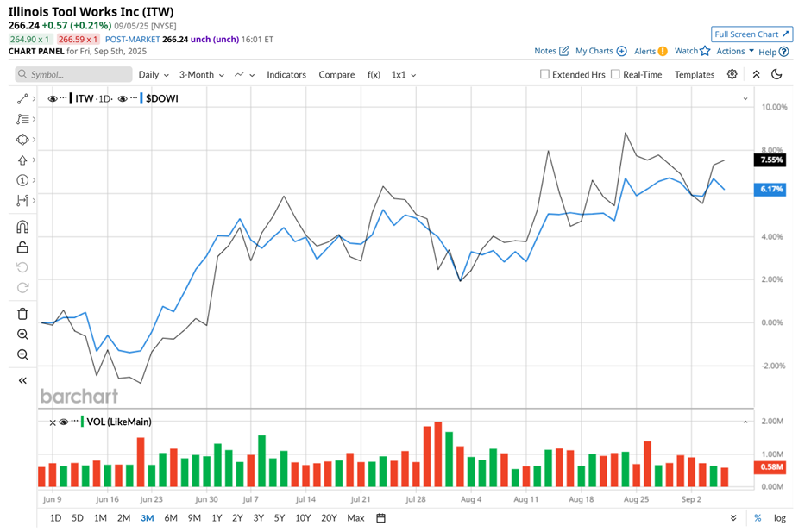Open the Actions dropdown menu
Screen dimensions: 811x532
(x=735, y=51)
